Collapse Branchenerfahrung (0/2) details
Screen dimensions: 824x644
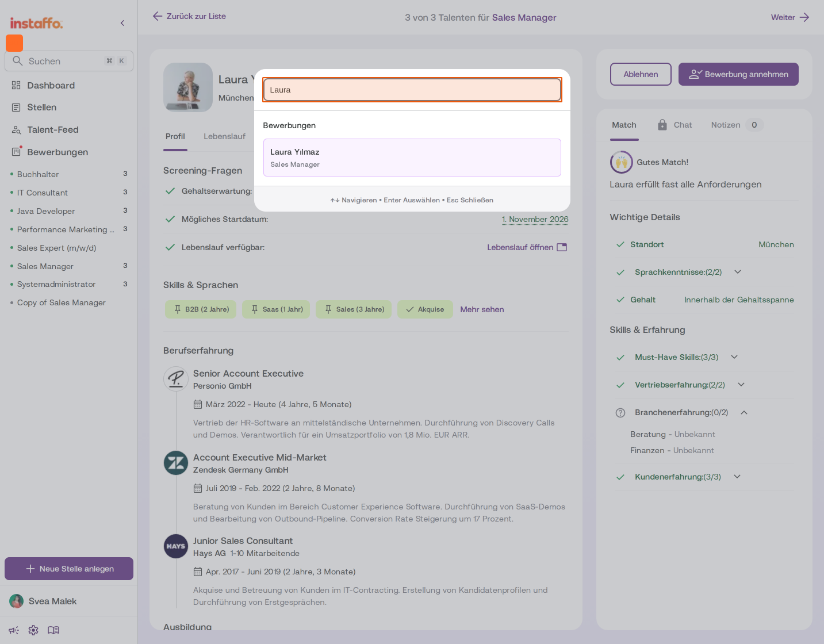coord(744,412)
